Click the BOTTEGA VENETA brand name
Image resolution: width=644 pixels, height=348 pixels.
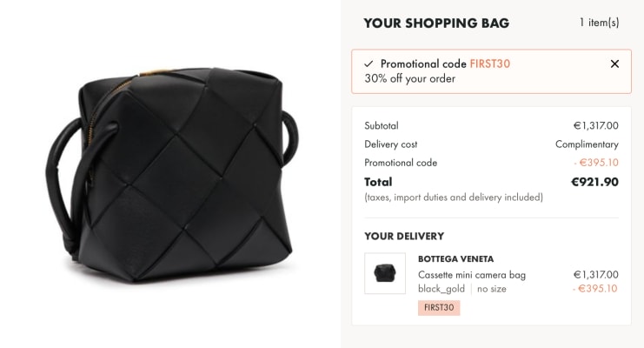455,259
